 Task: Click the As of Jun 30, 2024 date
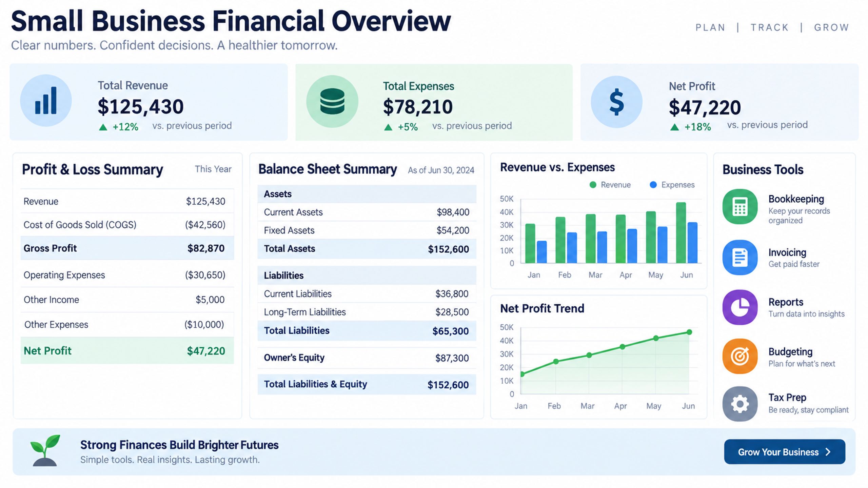(x=441, y=170)
